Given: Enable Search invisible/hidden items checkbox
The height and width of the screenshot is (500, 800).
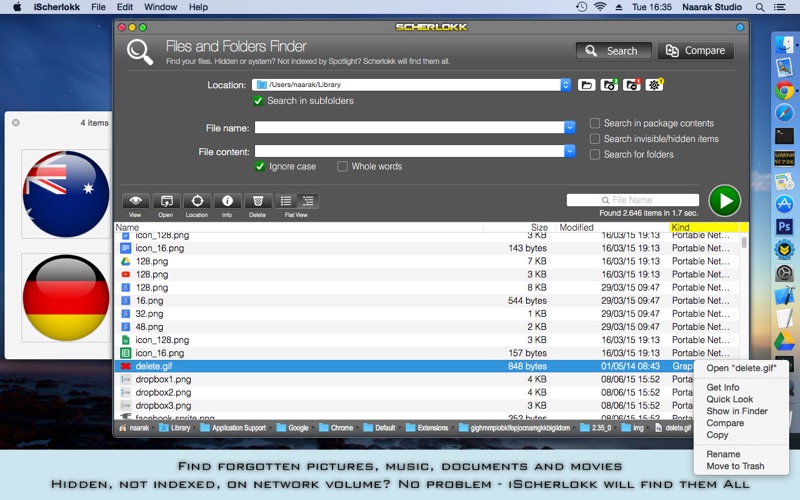Looking at the screenshot, I should [595, 139].
